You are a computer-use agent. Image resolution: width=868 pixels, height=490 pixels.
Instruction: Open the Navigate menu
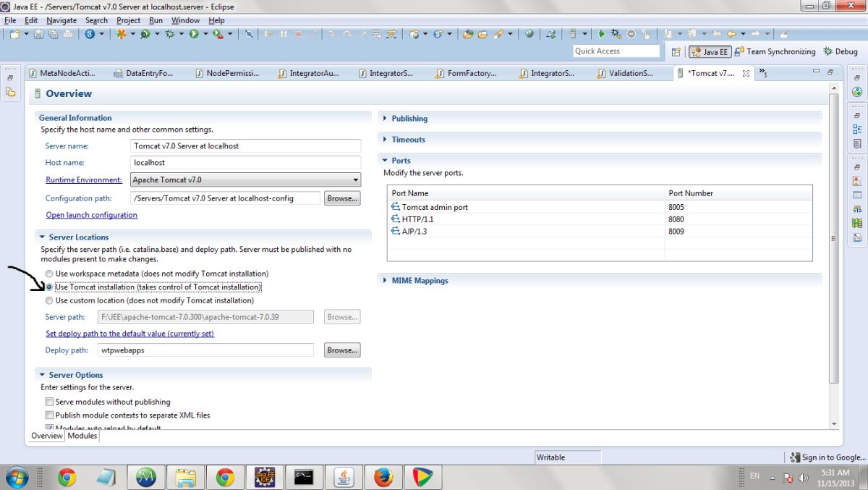[x=61, y=20]
